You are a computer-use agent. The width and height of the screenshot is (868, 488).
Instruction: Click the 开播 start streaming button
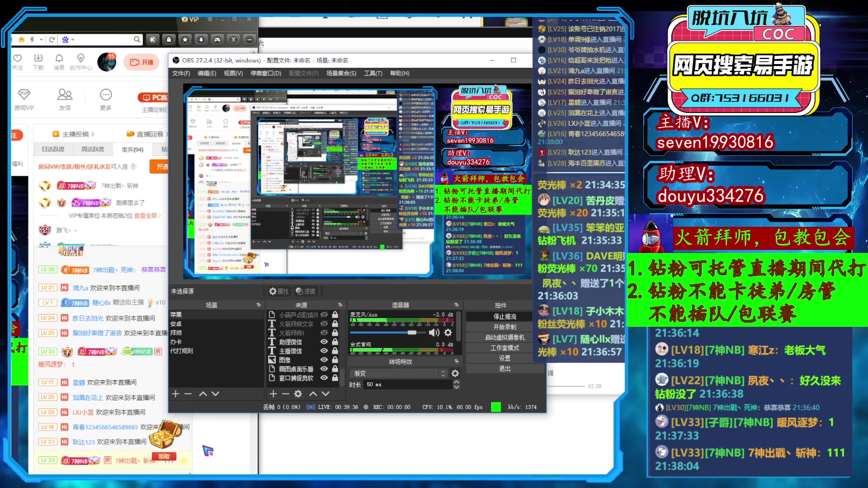142,62
